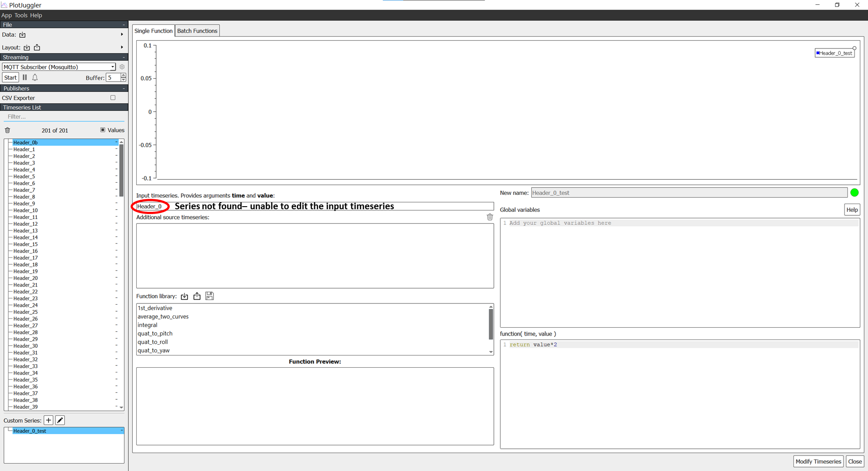Open MQTT Subscriber settings gear
The image size is (868, 471).
click(122, 67)
